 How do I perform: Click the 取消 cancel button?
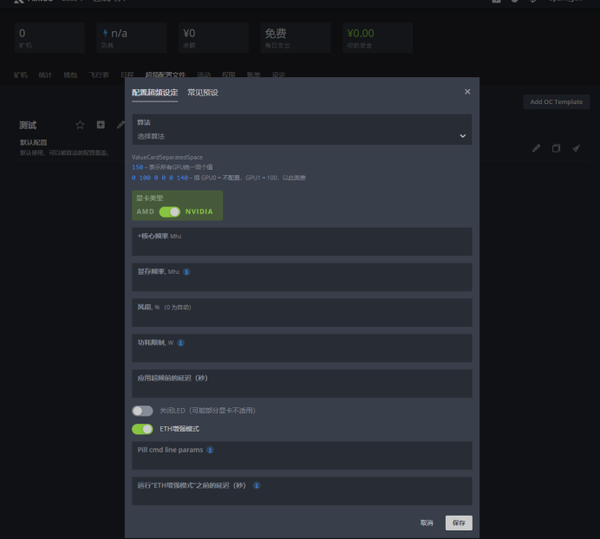coord(427,523)
